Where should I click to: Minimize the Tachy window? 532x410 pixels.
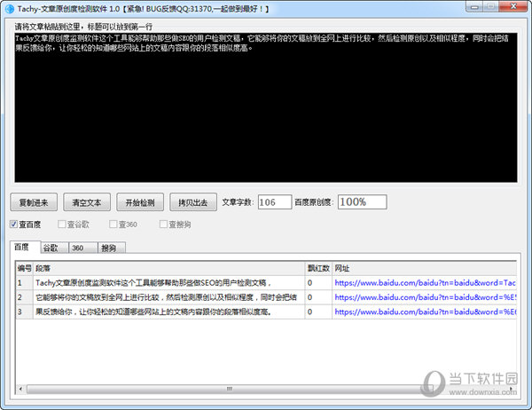pyautogui.click(x=474, y=6)
